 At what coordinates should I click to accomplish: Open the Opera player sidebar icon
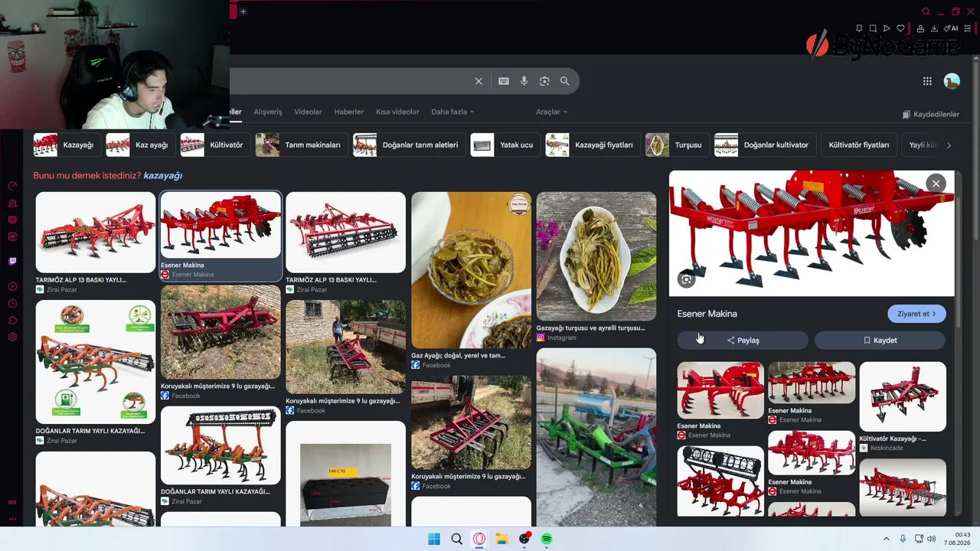click(x=12, y=287)
